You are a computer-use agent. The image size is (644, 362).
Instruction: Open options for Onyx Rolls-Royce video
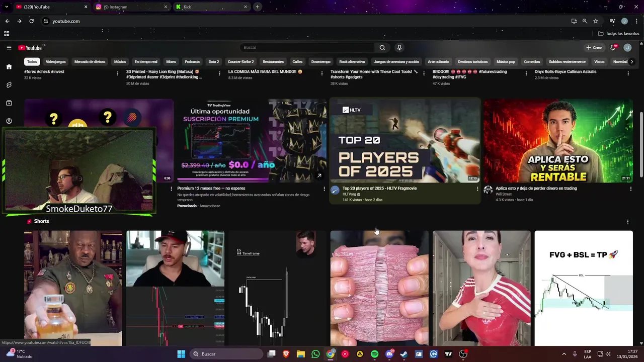628,73
